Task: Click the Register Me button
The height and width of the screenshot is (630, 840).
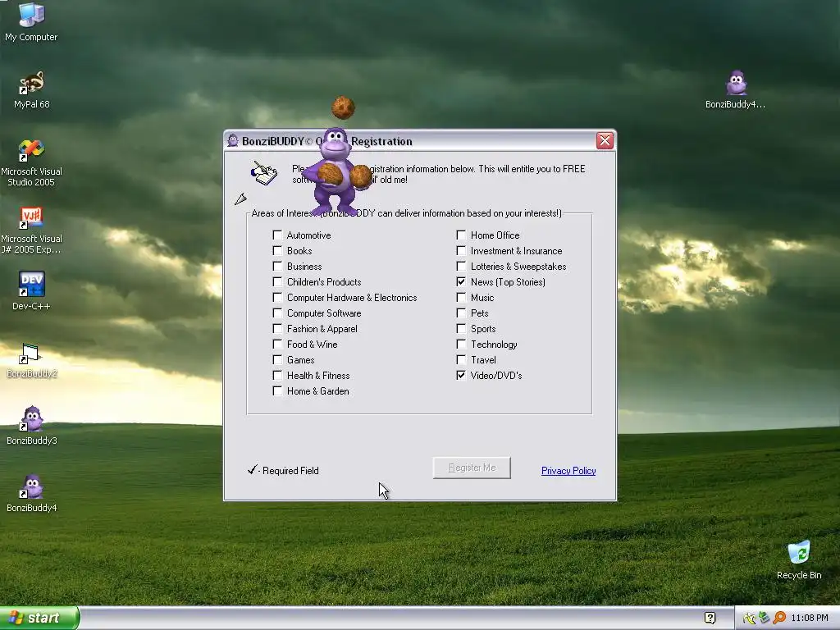Action: point(472,468)
